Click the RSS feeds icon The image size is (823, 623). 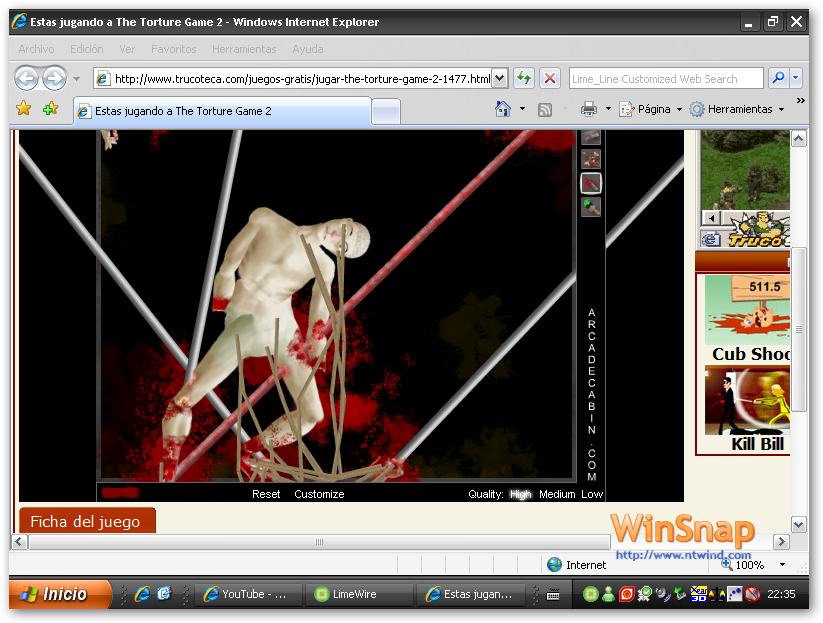545,110
